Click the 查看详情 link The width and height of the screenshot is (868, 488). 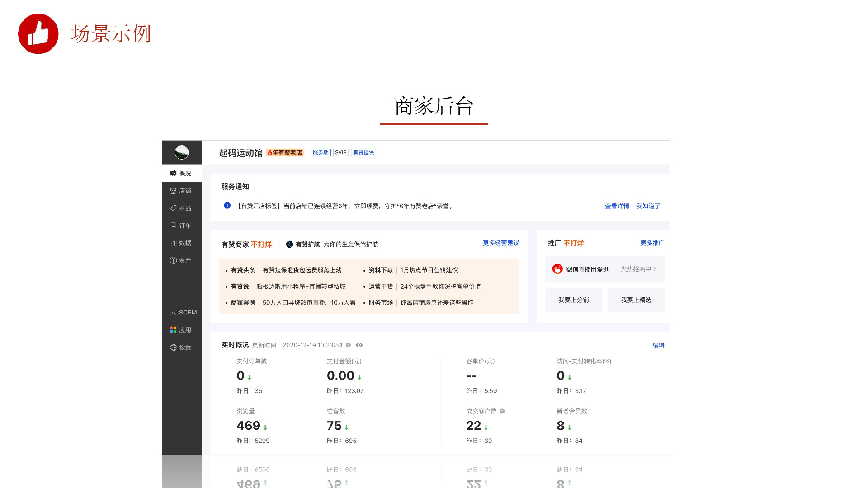tap(617, 206)
